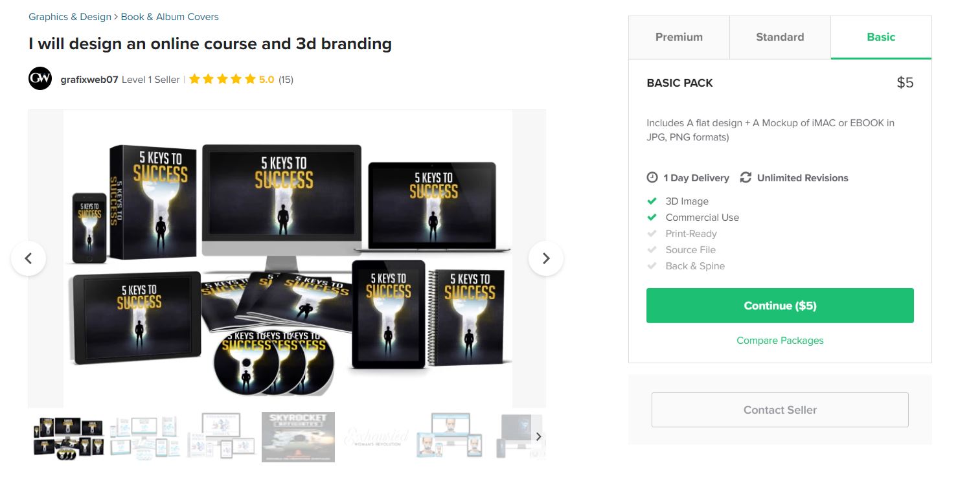
Task: Show the next gallery image with right arrow
Action: pos(545,258)
